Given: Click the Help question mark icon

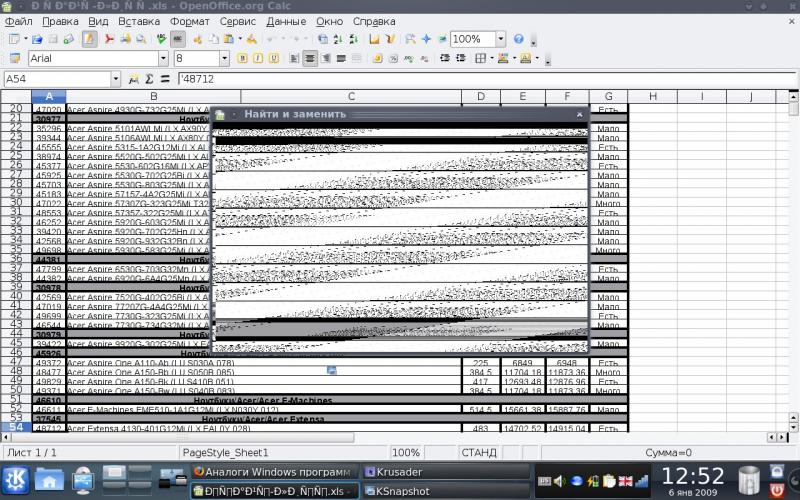Looking at the screenshot, I should tap(518, 39).
